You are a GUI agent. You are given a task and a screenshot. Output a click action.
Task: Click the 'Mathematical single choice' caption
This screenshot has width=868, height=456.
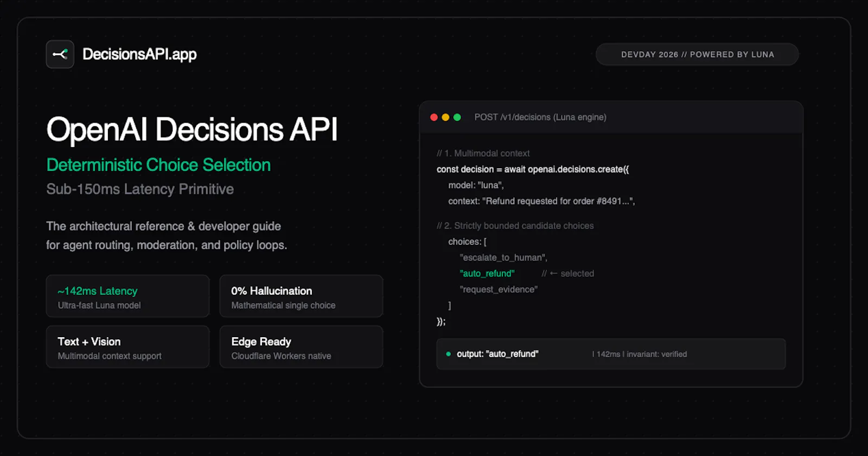(x=283, y=306)
